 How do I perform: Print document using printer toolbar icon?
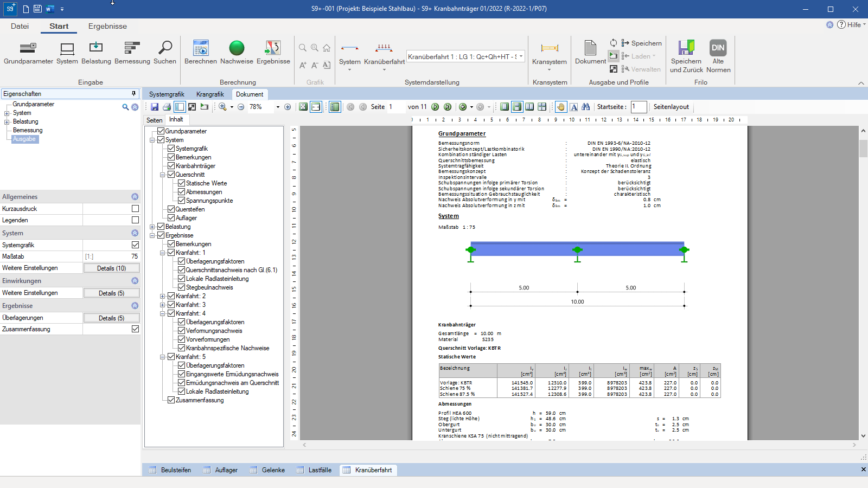click(x=167, y=107)
